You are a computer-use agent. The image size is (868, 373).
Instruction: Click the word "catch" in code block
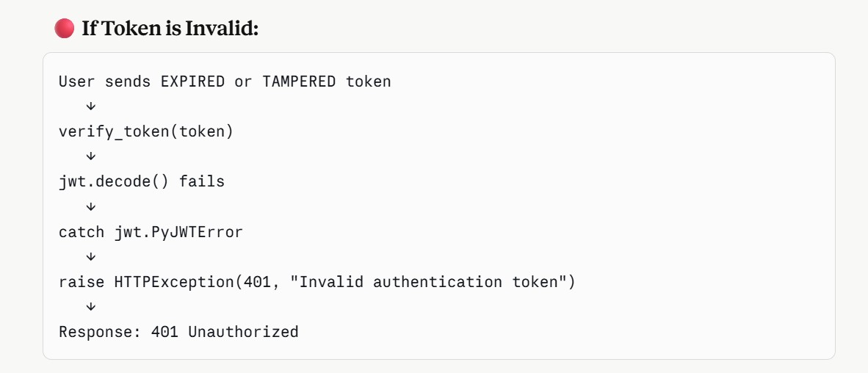82,232
